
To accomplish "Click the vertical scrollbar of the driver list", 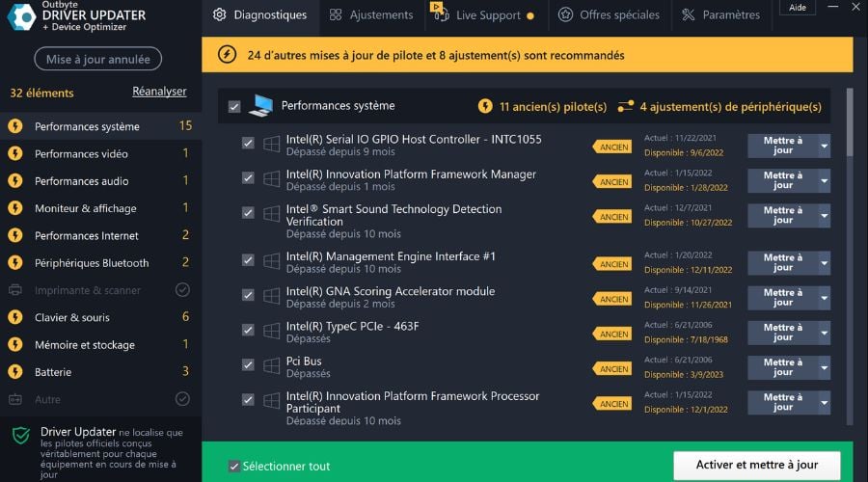I will click(850, 122).
